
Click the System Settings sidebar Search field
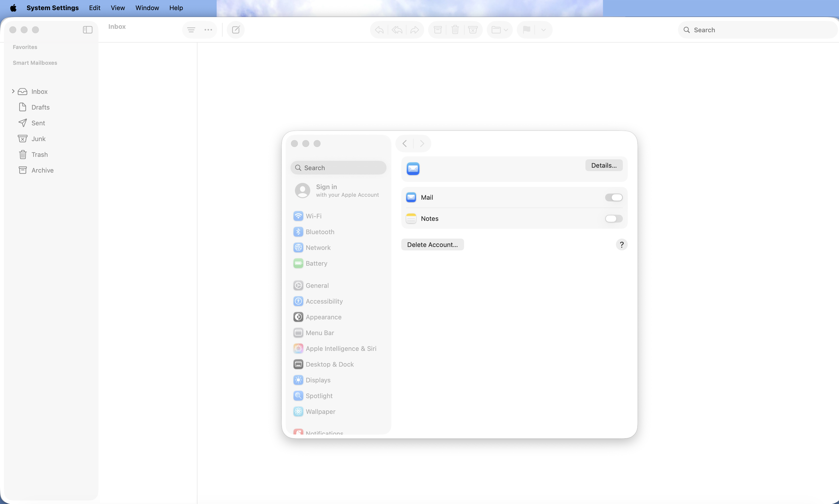click(x=338, y=168)
